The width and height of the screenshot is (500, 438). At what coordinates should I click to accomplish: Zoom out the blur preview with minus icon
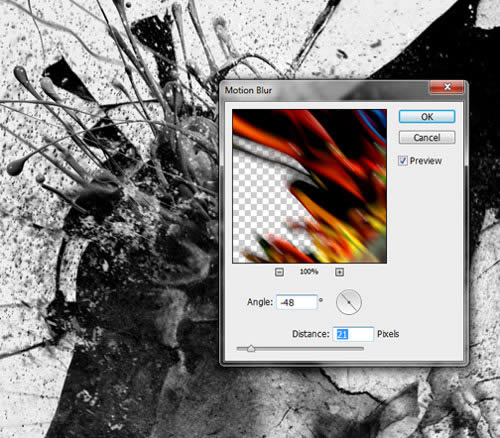pyautogui.click(x=279, y=272)
